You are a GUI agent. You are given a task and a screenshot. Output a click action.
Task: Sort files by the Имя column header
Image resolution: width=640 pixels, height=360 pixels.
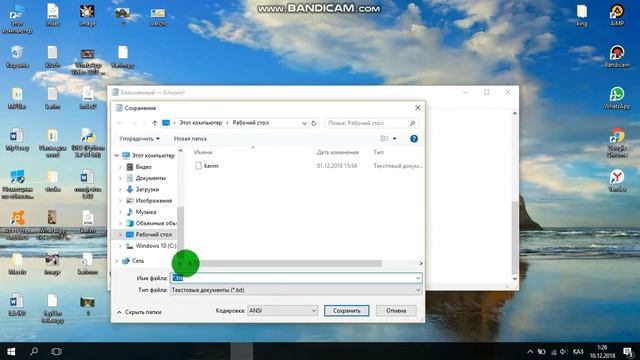203,152
